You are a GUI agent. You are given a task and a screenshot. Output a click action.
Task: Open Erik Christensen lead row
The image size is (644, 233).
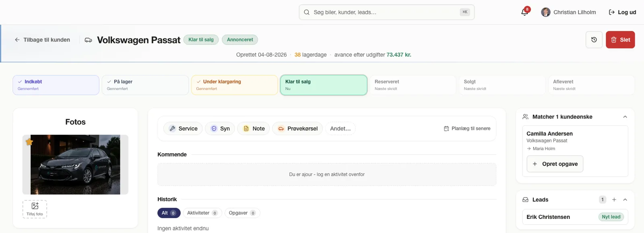575,217
